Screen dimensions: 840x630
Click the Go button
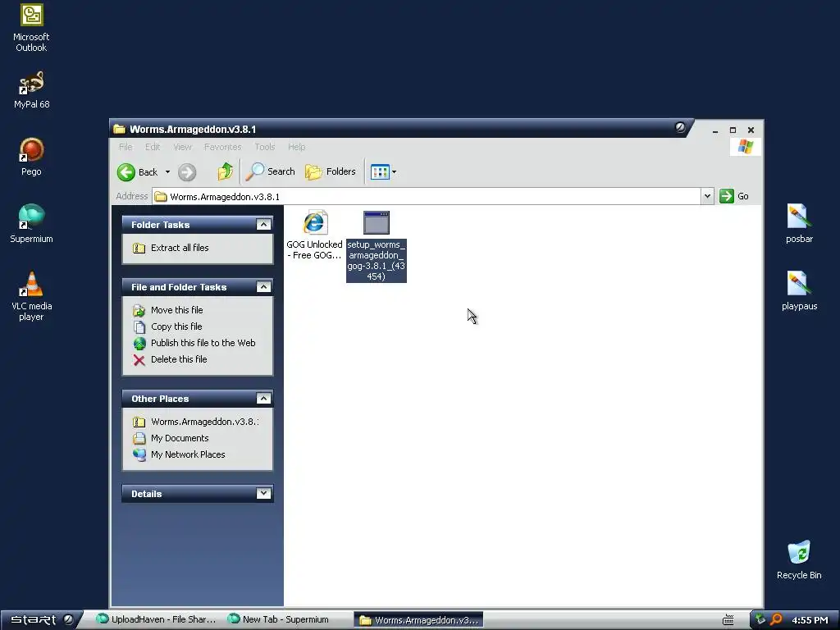click(x=734, y=196)
